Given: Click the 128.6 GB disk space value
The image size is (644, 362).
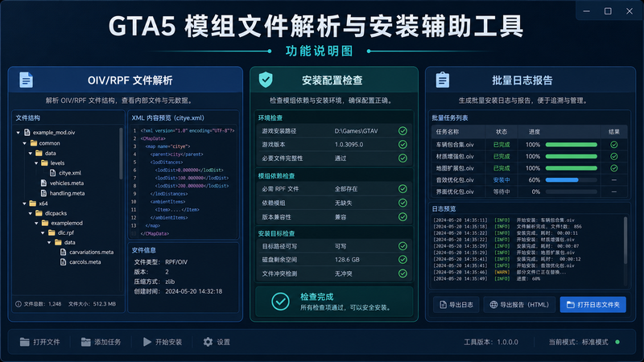Looking at the screenshot, I should pyautogui.click(x=347, y=259).
